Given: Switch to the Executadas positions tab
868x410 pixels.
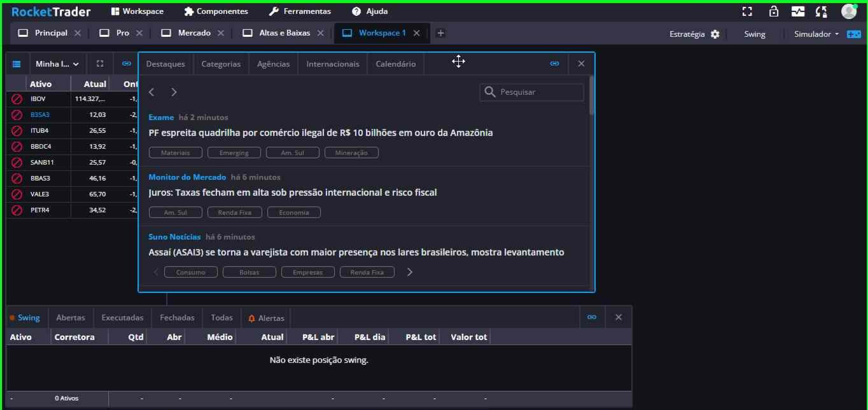Looking at the screenshot, I should pyautogui.click(x=123, y=318).
